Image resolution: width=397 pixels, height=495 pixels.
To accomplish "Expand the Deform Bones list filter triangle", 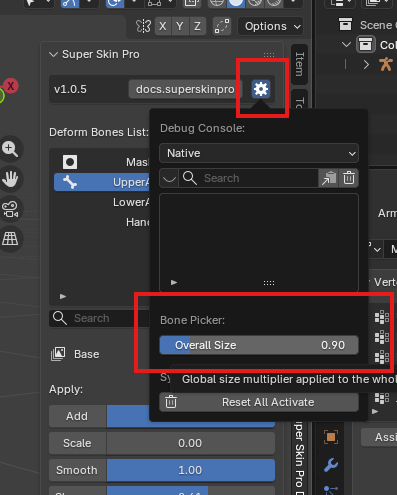I will click(x=63, y=296).
